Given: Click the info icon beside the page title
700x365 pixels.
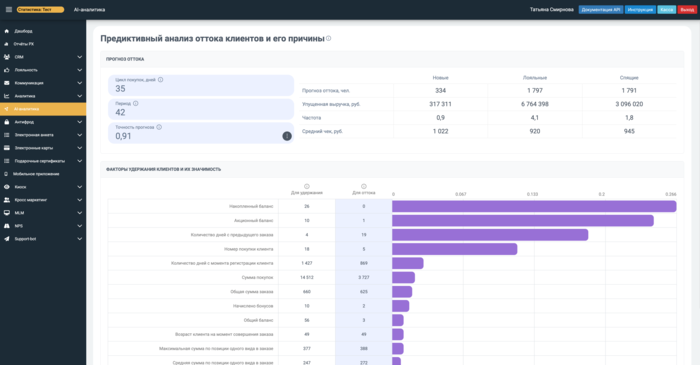Looking at the screenshot, I should point(329,38).
